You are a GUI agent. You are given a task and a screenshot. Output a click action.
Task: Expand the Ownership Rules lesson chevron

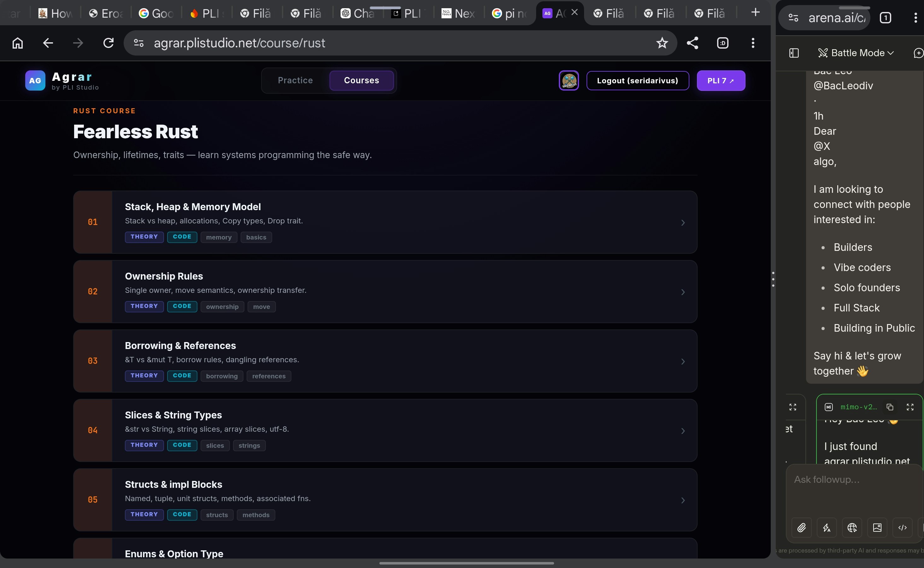click(x=683, y=292)
